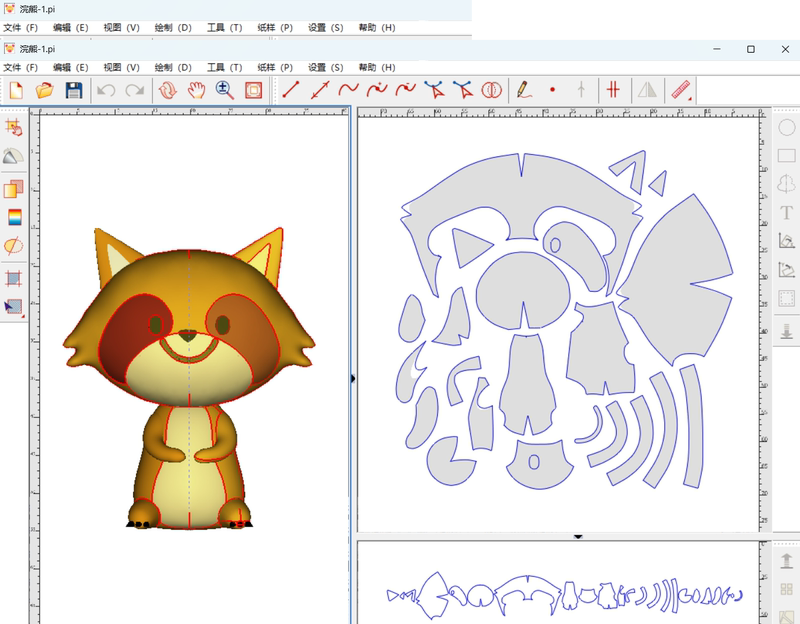Image resolution: width=800 pixels, height=624 pixels.
Task: Click the download arrow icon in right sidebar
Action: click(x=787, y=332)
